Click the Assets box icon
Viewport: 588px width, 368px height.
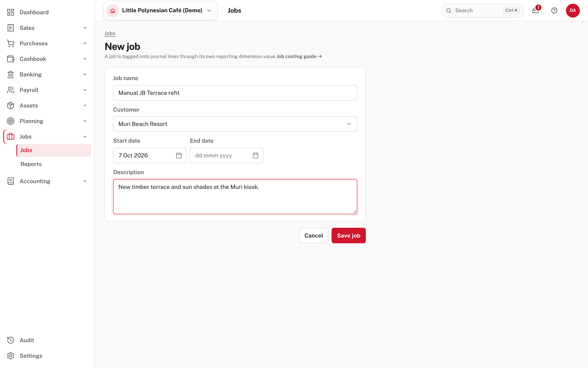(x=10, y=106)
